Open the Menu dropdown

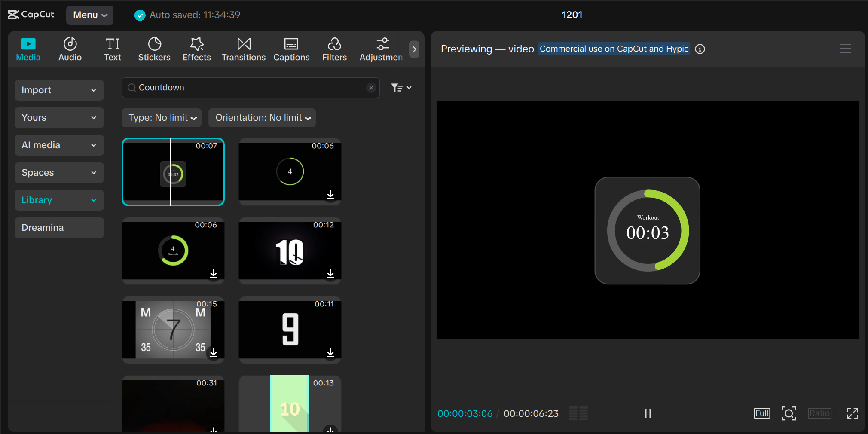point(89,15)
